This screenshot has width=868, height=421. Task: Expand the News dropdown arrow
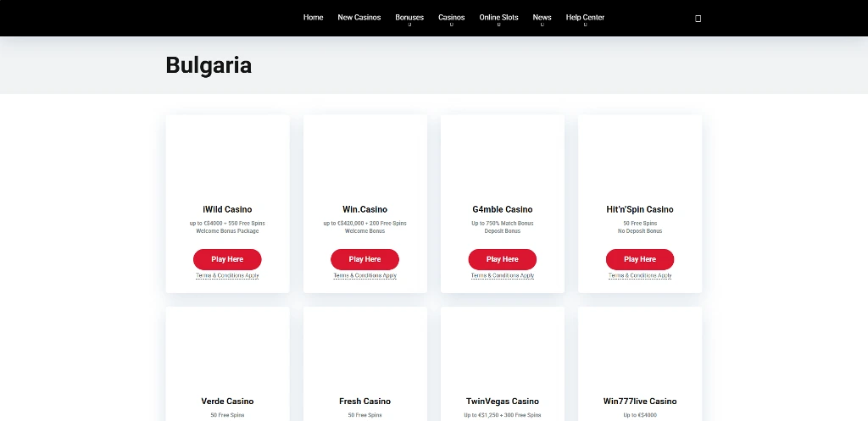542,25
